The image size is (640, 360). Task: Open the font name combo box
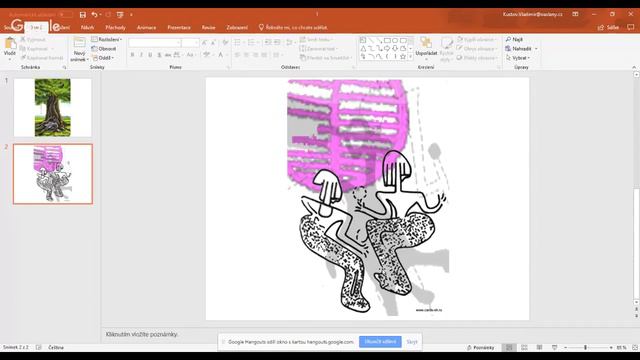tap(155, 43)
